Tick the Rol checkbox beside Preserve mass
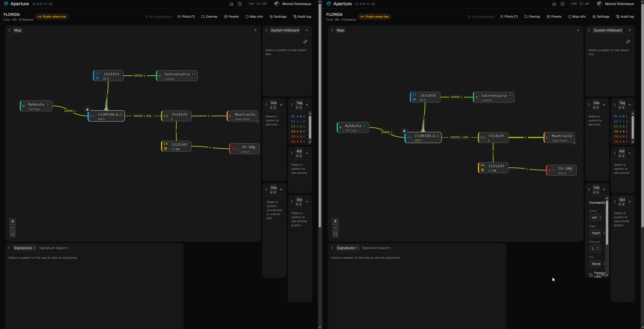The image size is (644, 329). 598,275
